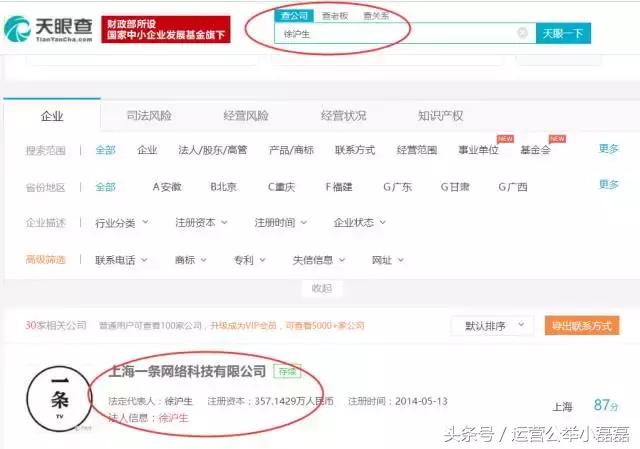Image resolution: width=640 pixels, height=449 pixels.
Task: Filter region by B北京
Action: point(223,187)
